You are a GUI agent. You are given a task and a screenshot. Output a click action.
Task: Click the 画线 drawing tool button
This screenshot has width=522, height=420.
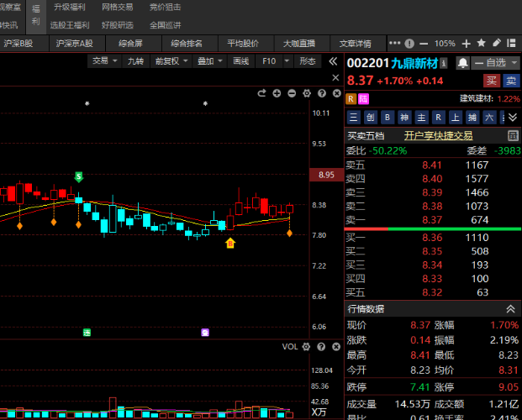pos(241,61)
